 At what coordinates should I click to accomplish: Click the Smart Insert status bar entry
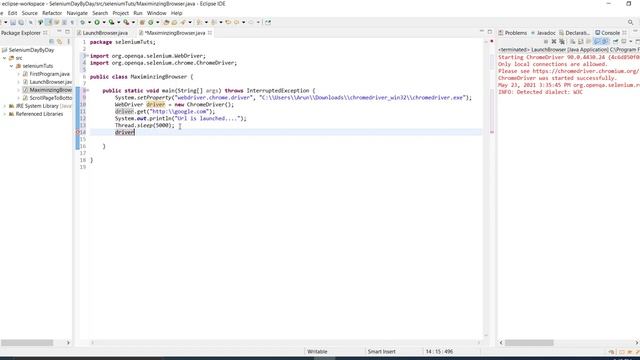tap(381, 351)
